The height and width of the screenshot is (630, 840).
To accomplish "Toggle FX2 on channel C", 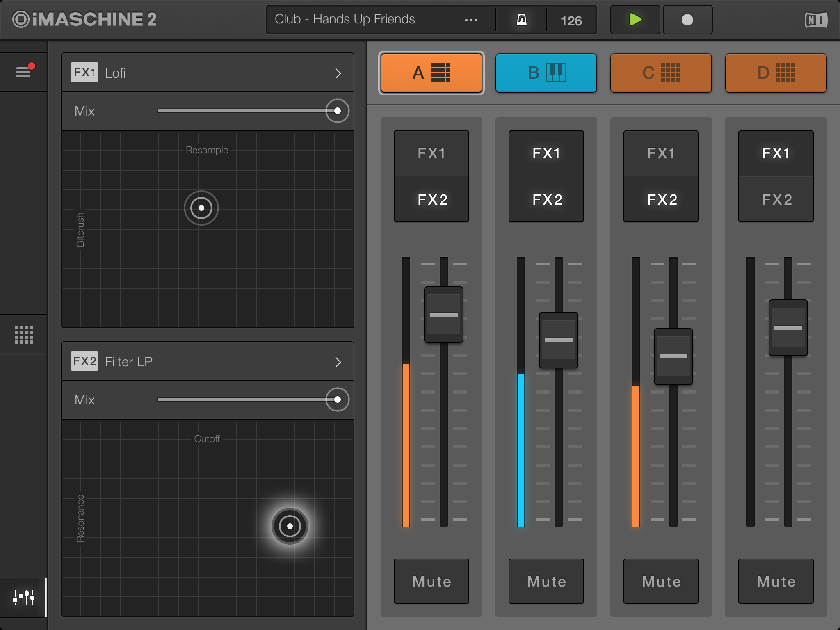I will [661, 199].
